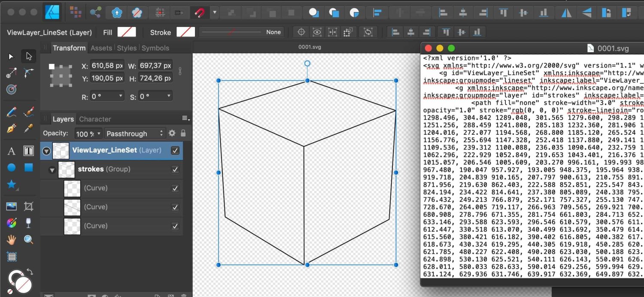Hide the strokes group

coord(175,169)
